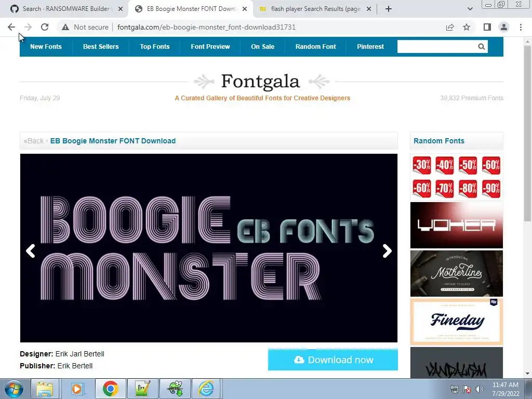Open Windows Explorer from taskbar
532x399 pixels.
point(45,389)
